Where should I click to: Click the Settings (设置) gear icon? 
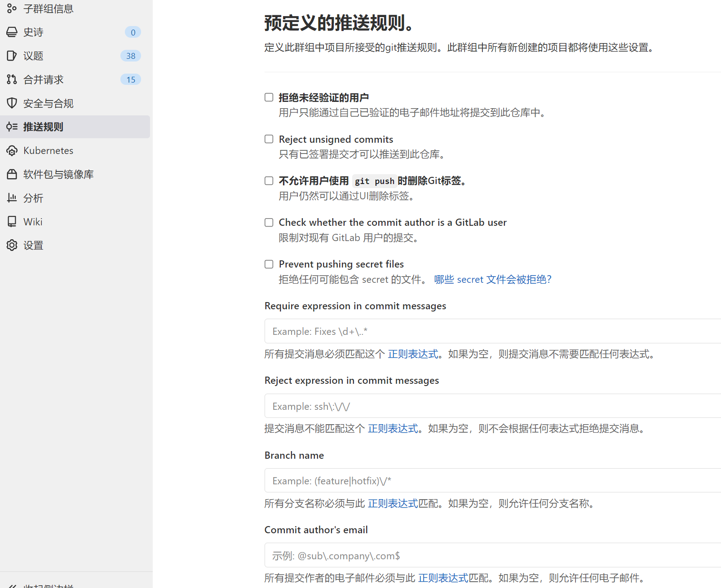pos(12,246)
